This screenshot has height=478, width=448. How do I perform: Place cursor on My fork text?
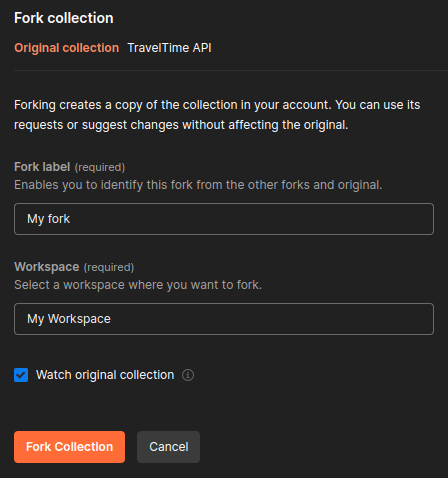coord(49,219)
